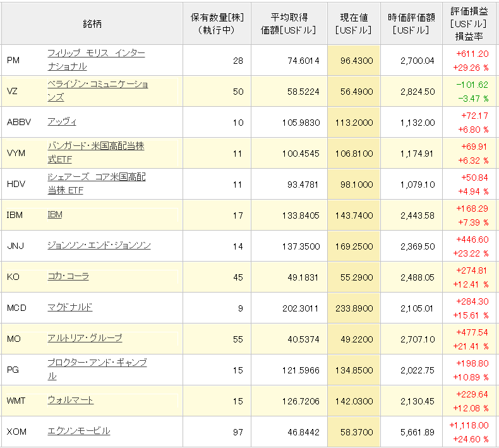Click current price 233.8900 for MCD
Image resolution: width=499 pixels, height=448 pixels.
(354, 308)
